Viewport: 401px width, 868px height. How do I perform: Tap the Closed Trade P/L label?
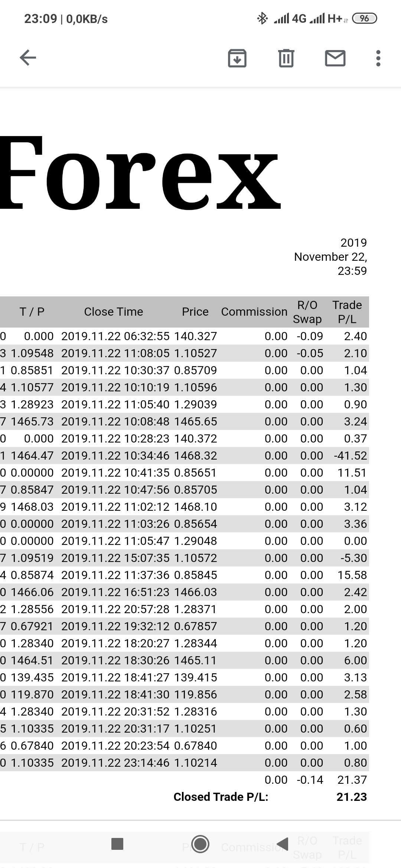tap(221, 797)
